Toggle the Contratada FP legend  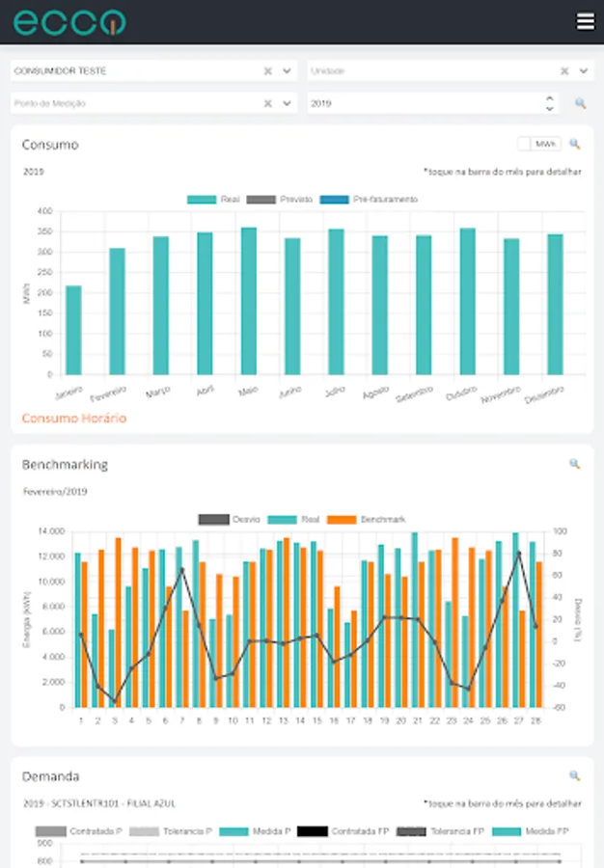pyautogui.click(x=343, y=831)
